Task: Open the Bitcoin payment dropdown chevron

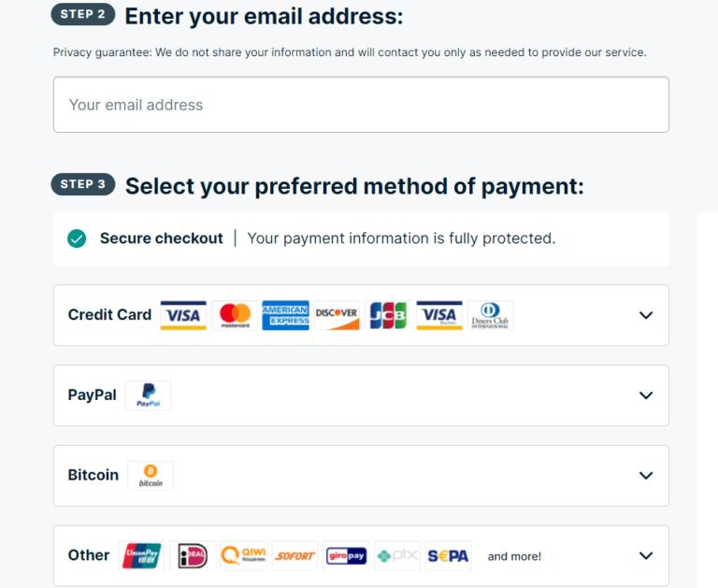Action: (645, 476)
